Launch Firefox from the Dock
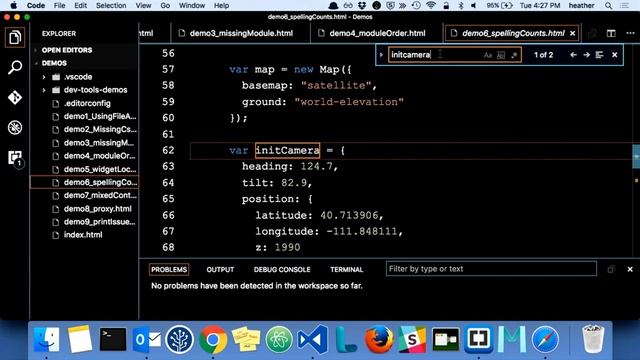Screen dimensions: 640x360 tap(379, 339)
